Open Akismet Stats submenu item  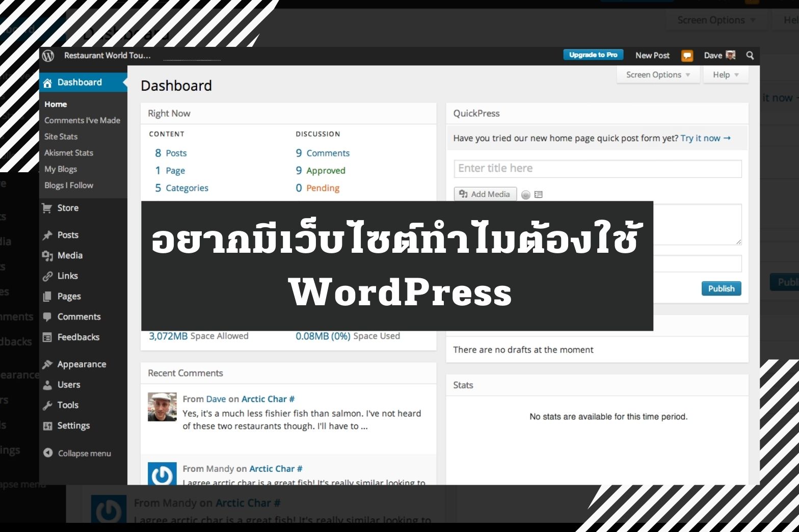pos(69,153)
